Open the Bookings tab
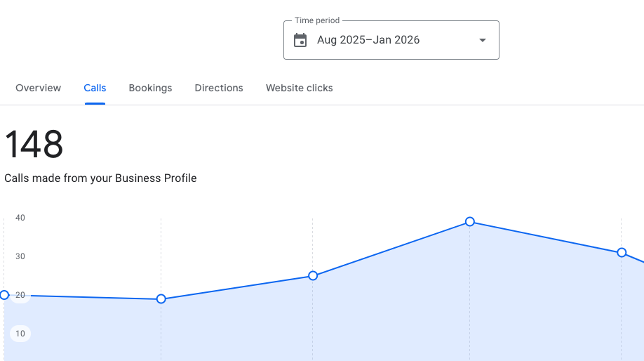Screen dimensions: 644x361 click(x=150, y=88)
